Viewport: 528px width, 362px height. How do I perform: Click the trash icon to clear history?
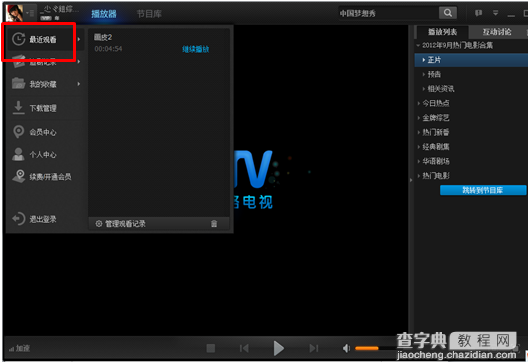tap(214, 224)
